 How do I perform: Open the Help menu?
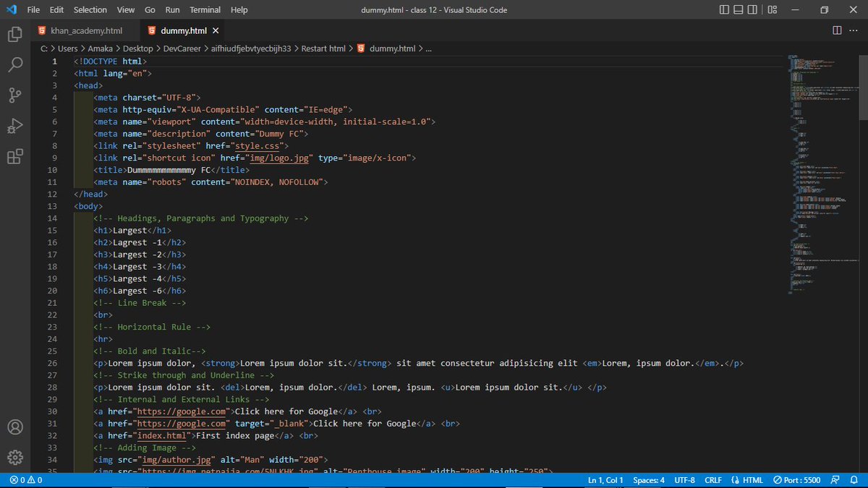pyautogui.click(x=239, y=10)
